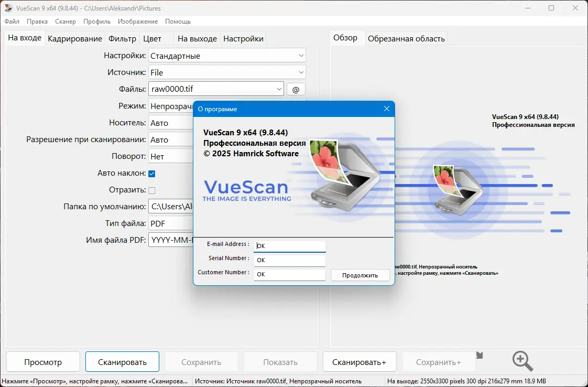Click the VueScan app icon in title bar

click(8, 8)
